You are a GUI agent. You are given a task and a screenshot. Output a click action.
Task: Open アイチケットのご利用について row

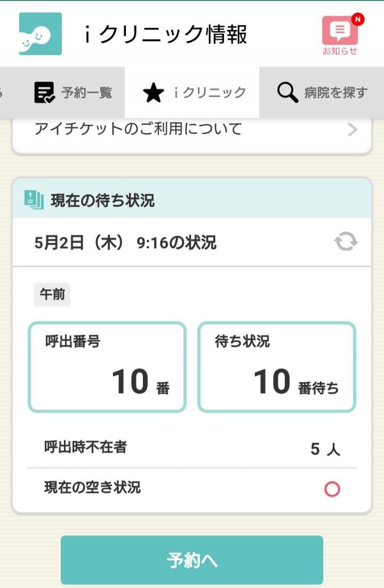pos(192,130)
